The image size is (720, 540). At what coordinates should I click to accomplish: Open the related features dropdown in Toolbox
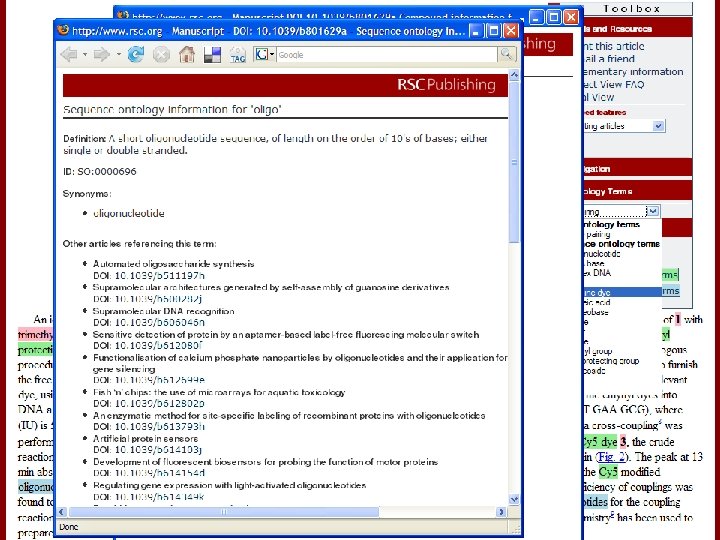pyautogui.click(x=658, y=126)
